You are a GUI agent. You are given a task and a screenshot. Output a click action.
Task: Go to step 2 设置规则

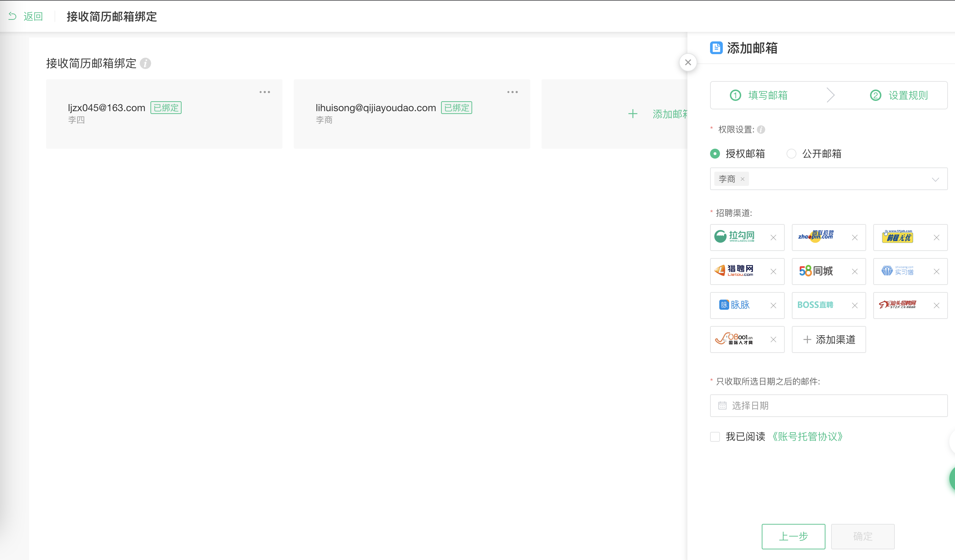[899, 95]
